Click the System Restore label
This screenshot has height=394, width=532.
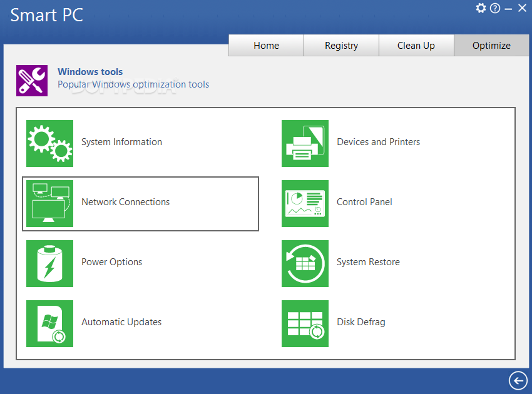pos(368,262)
